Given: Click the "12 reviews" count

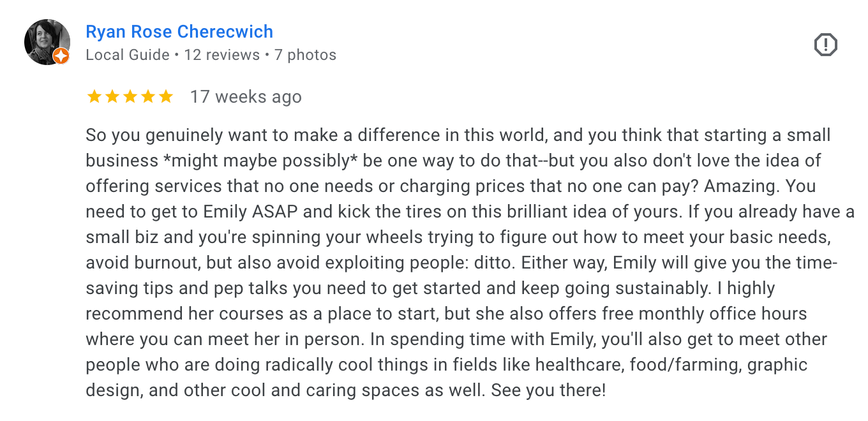Looking at the screenshot, I should pos(221,55).
